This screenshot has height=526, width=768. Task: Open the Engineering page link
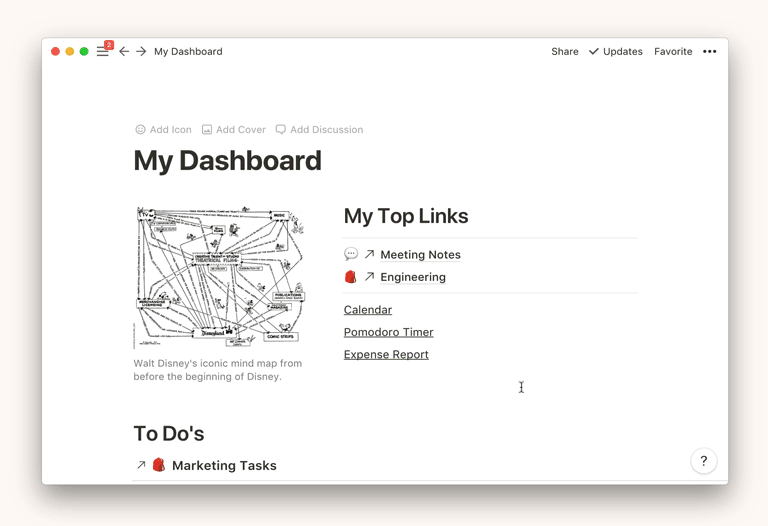pos(413,277)
